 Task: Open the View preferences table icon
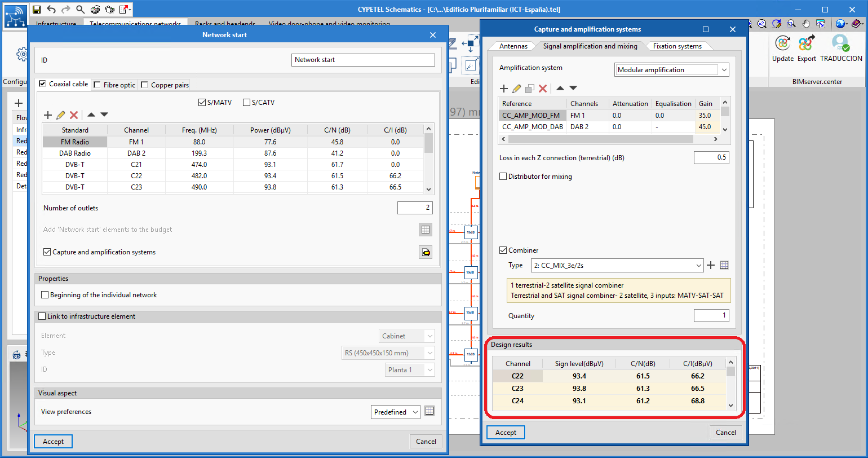point(429,411)
